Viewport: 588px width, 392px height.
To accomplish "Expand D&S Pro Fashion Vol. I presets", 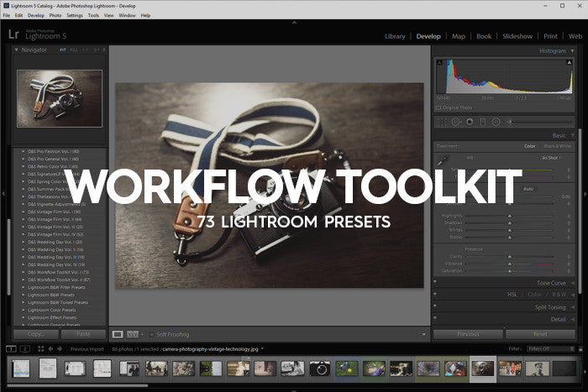I will pos(24,151).
